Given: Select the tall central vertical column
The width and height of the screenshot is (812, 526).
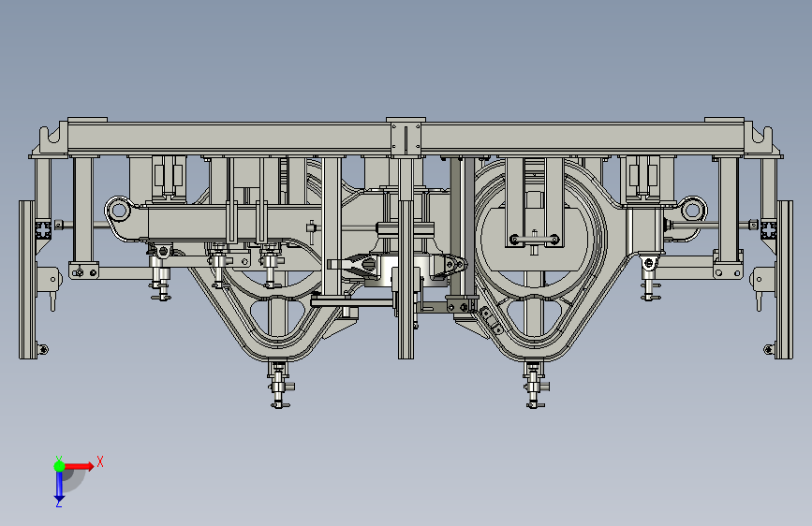Looking at the screenshot, I should pyautogui.click(x=406, y=257).
